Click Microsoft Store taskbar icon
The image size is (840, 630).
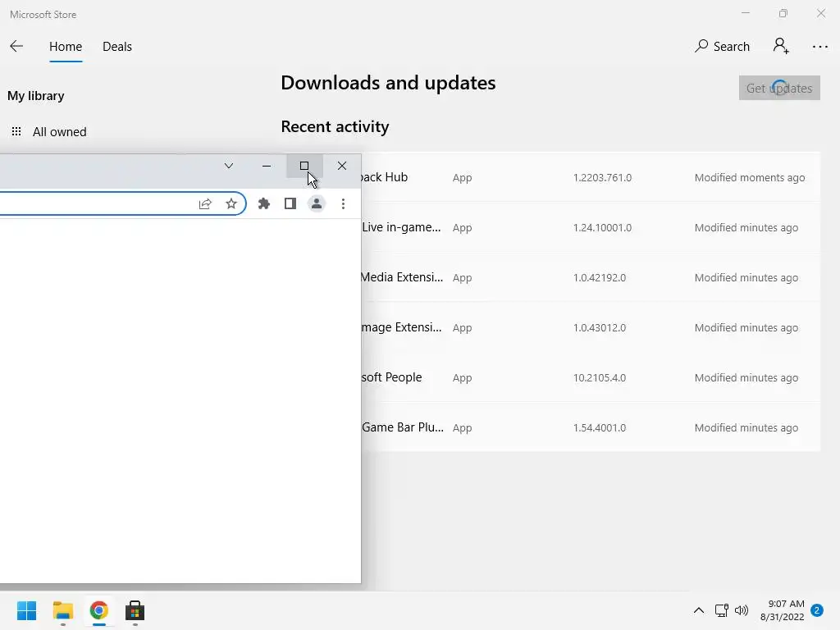pyautogui.click(x=135, y=610)
